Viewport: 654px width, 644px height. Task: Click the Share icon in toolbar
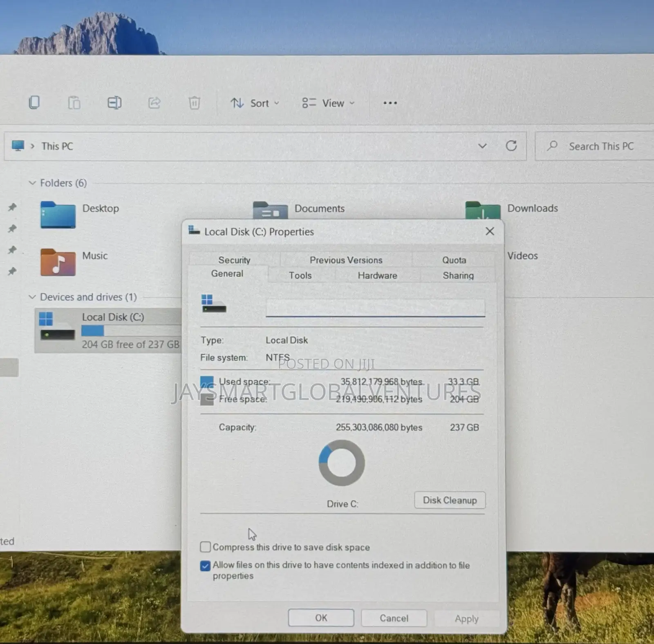click(x=154, y=103)
